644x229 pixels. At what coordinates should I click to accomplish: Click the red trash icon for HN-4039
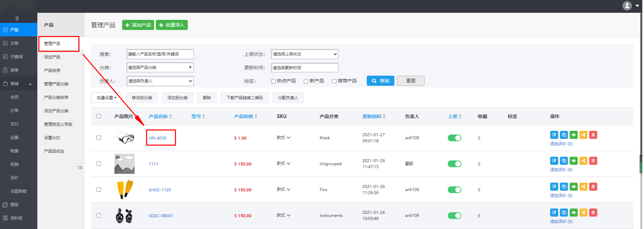coord(593,135)
